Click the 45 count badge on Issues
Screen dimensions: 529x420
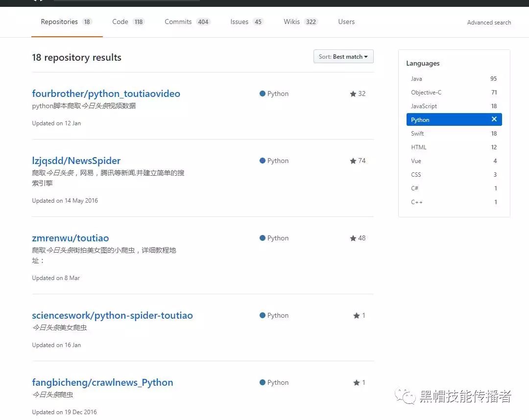point(258,22)
